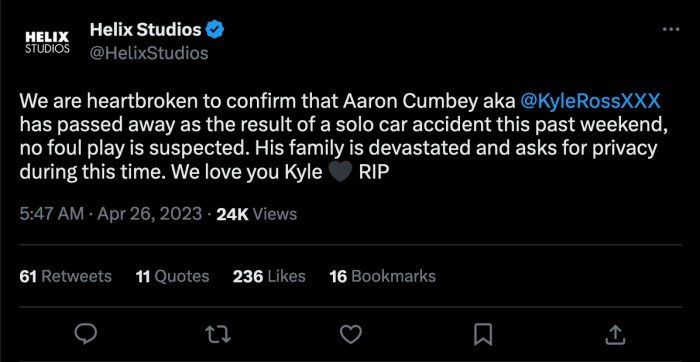
Task: View the 61 Retweets list
Action: [x=66, y=276]
